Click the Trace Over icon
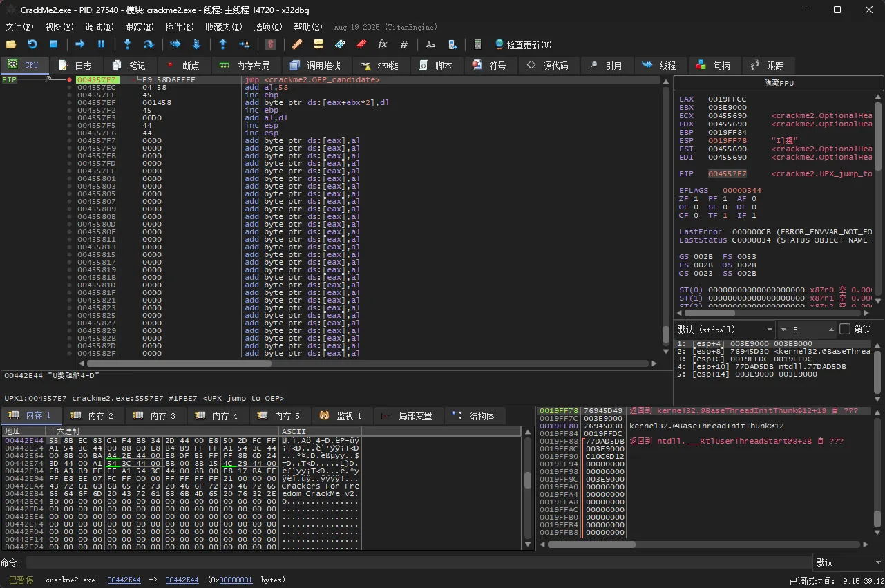 coord(196,44)
